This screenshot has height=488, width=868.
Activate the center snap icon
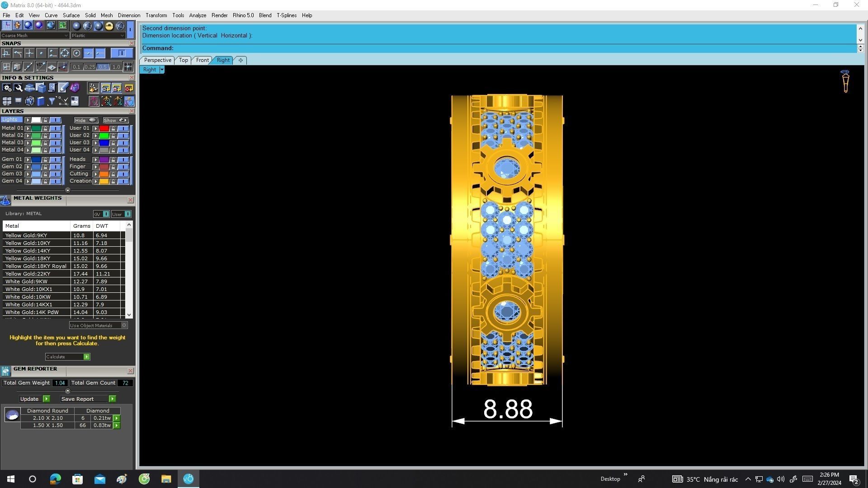pos(76,53)
